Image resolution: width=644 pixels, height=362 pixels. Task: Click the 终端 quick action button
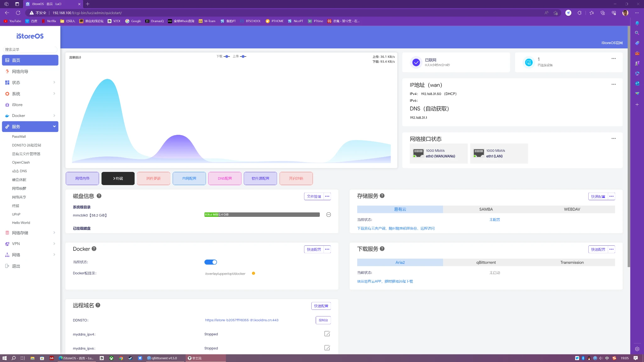[118, 178]
